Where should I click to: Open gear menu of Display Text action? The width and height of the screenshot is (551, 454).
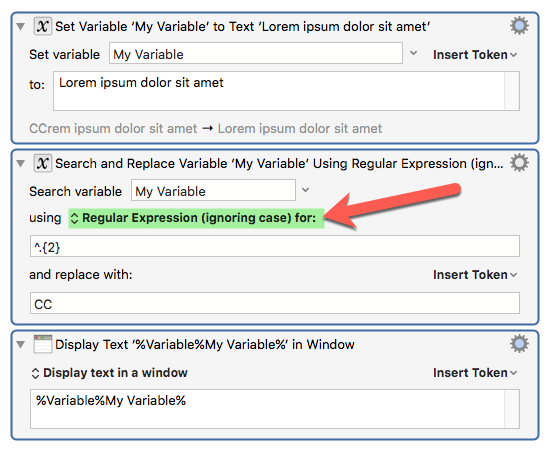[519, 344]
